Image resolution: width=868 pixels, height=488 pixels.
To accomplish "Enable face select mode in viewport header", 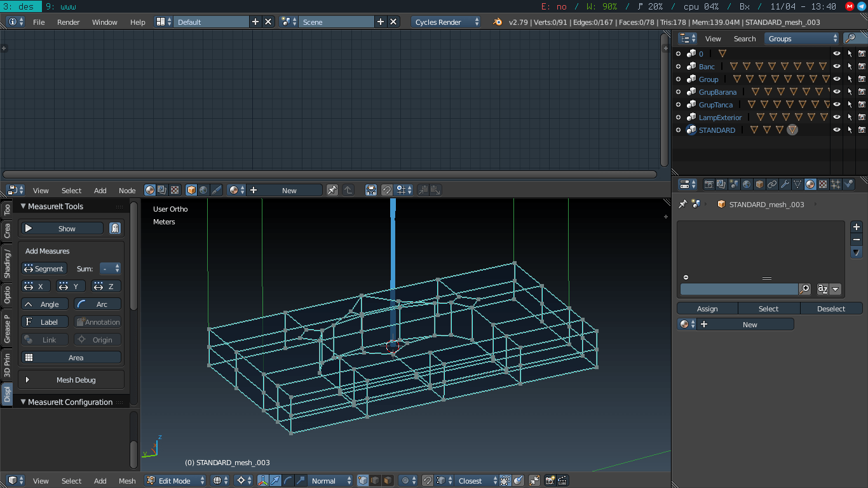I will (389, 481).
